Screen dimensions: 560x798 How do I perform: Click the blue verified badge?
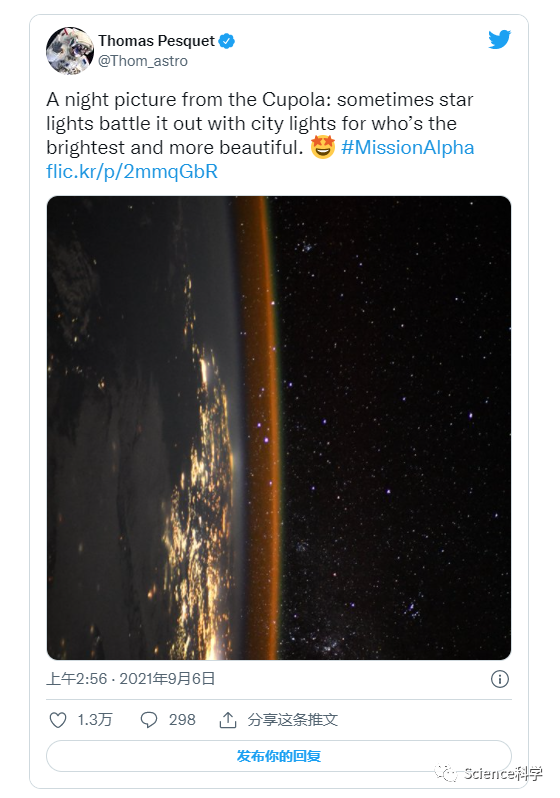tap(227, 41)
